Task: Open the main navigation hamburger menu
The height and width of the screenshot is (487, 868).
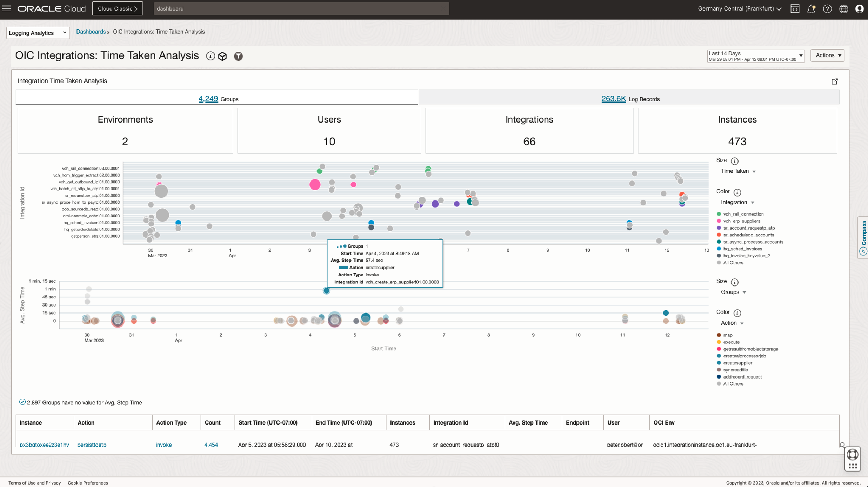Action: pyautogui.click(x=7, y=8)
